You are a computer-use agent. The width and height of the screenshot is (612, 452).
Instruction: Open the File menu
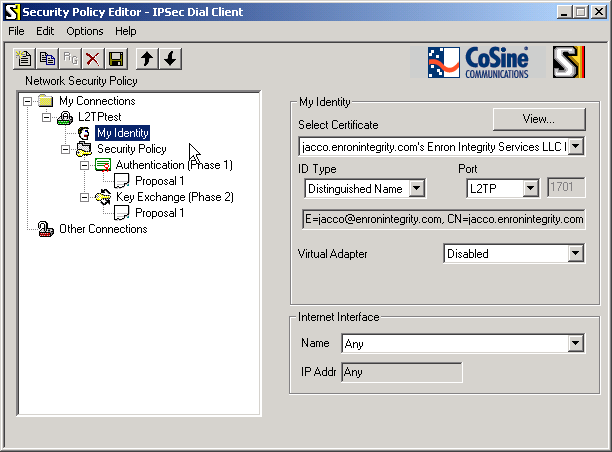click(x=16, y=31)
